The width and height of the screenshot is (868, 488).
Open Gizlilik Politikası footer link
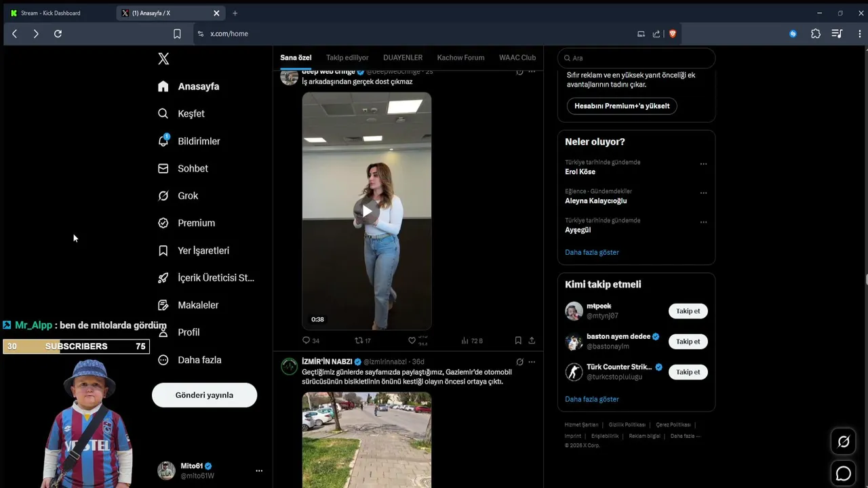tap(627, 425)
